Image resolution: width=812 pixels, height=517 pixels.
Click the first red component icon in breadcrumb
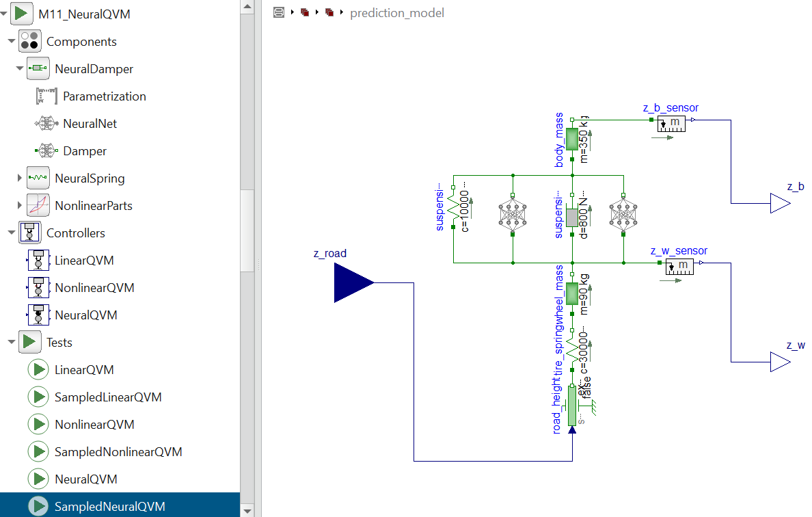pos(305,12)
